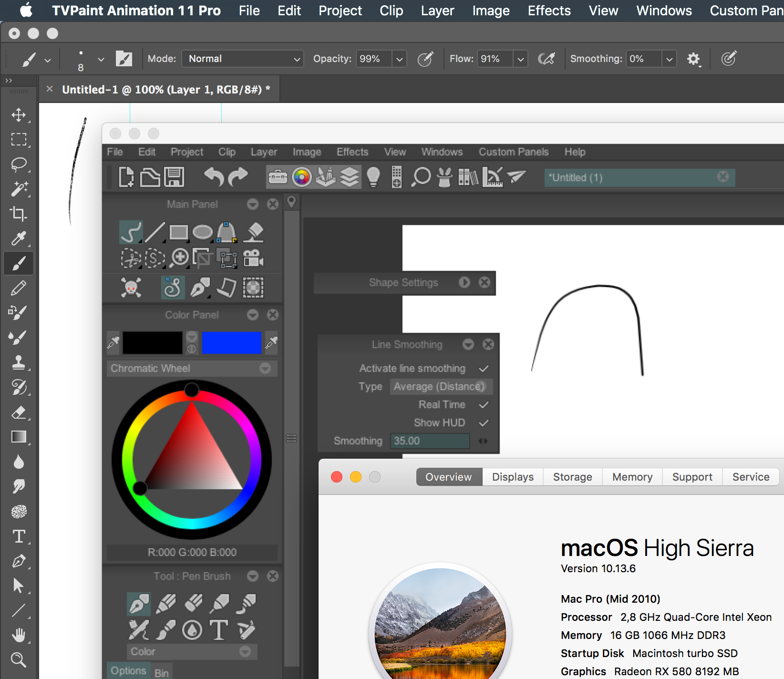Select the filled rectangle tool in Main Panel
This screenshot has height=679, width=784.
[179, 233]
